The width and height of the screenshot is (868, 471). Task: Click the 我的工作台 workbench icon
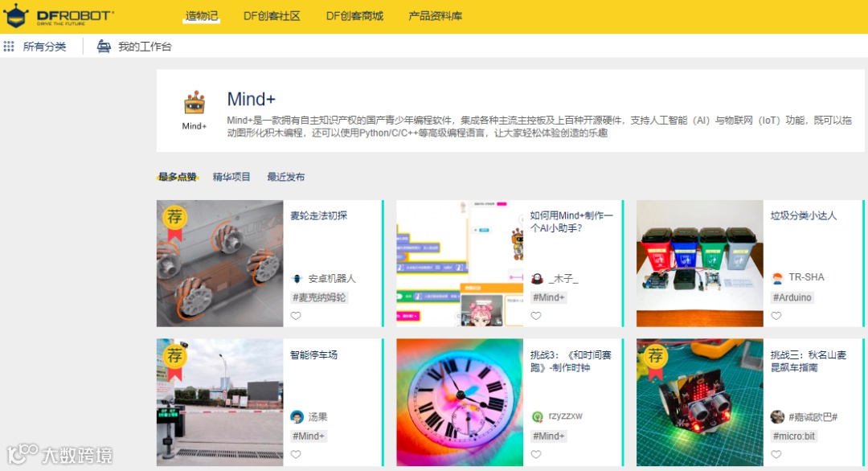click(x=104, y=47)
